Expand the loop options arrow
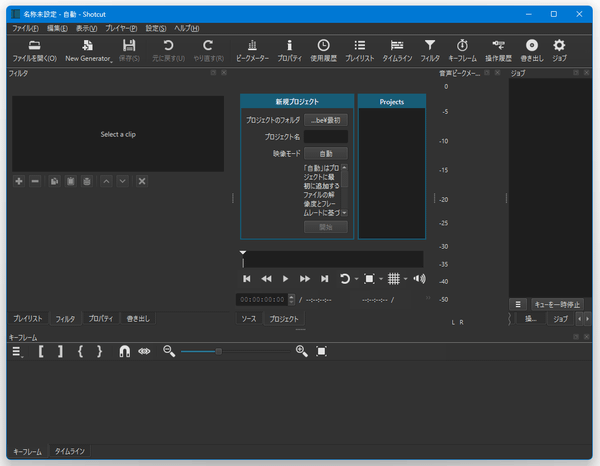The width and height of the screenshot is (600, 466). click(356, 279)
